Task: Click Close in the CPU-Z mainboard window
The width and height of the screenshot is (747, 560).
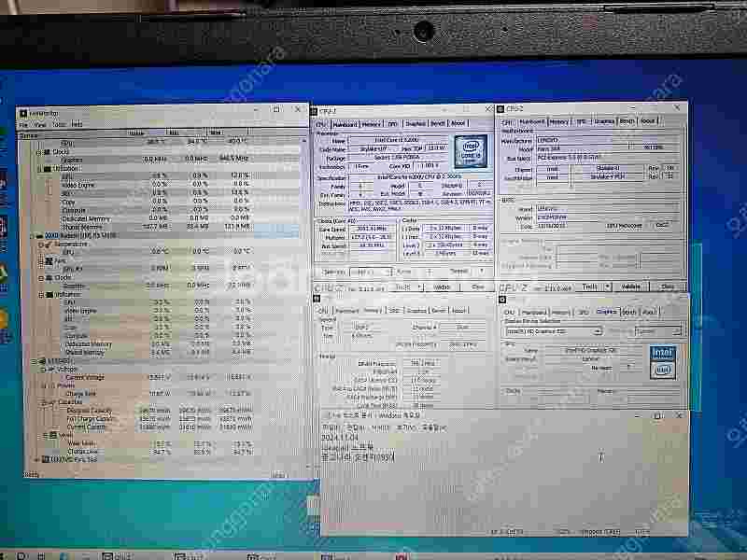Action: coord(668,287)
